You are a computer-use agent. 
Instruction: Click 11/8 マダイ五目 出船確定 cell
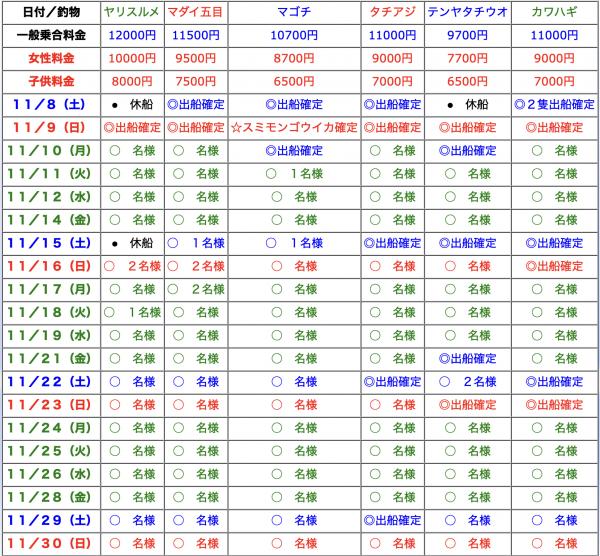tap(196, 104)
